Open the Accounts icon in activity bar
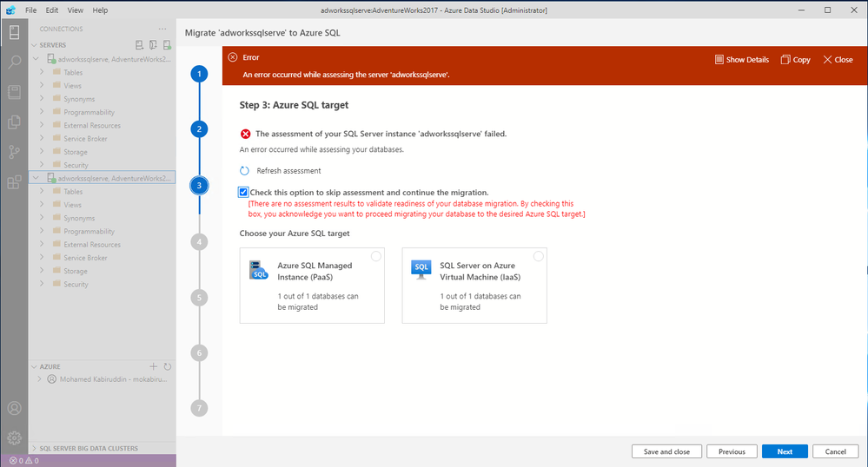Viewport: 868px width, 467px height. click(x=15, y=408)
